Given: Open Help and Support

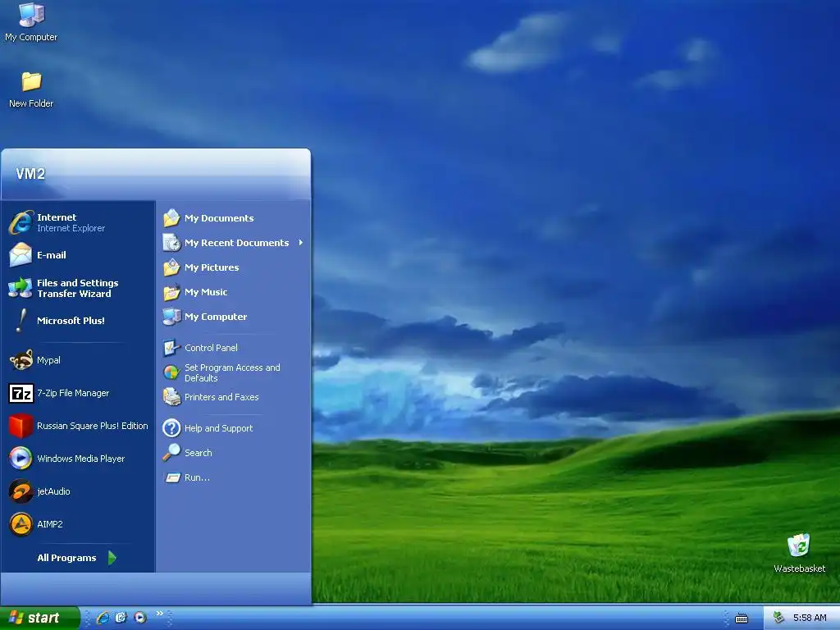Looking at the screenshot, I should click(234, 428).
